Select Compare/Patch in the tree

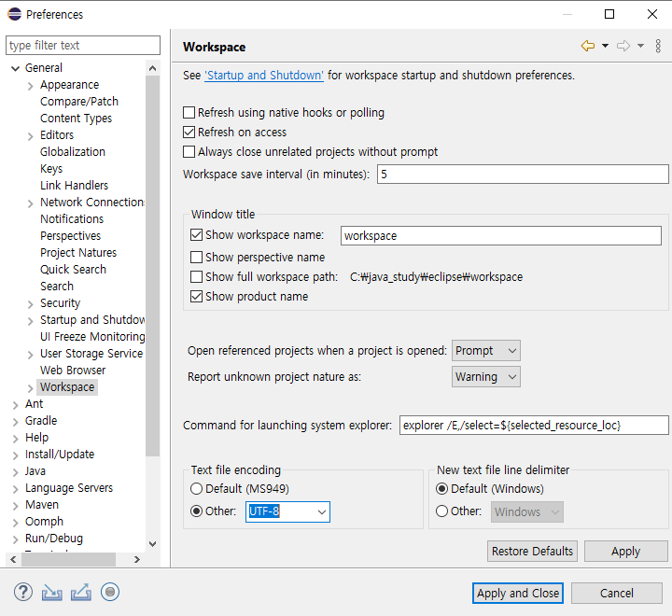click(x=78, y=102)
